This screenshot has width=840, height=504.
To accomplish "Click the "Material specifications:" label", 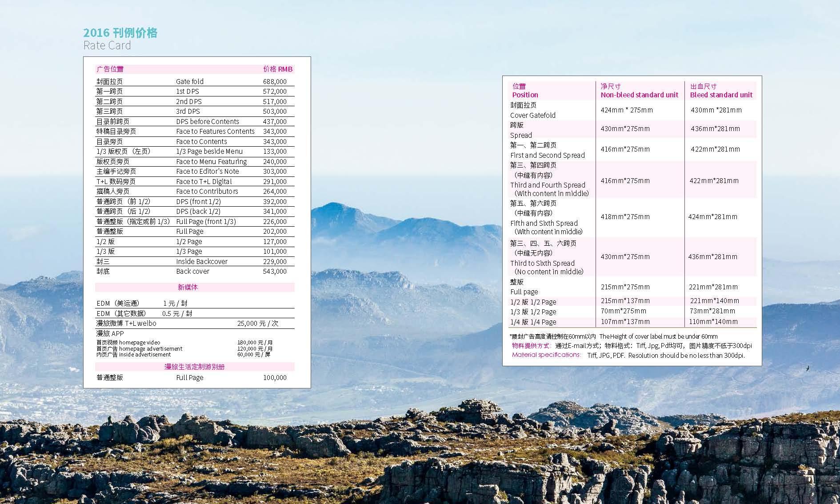I will click(546, 355).
